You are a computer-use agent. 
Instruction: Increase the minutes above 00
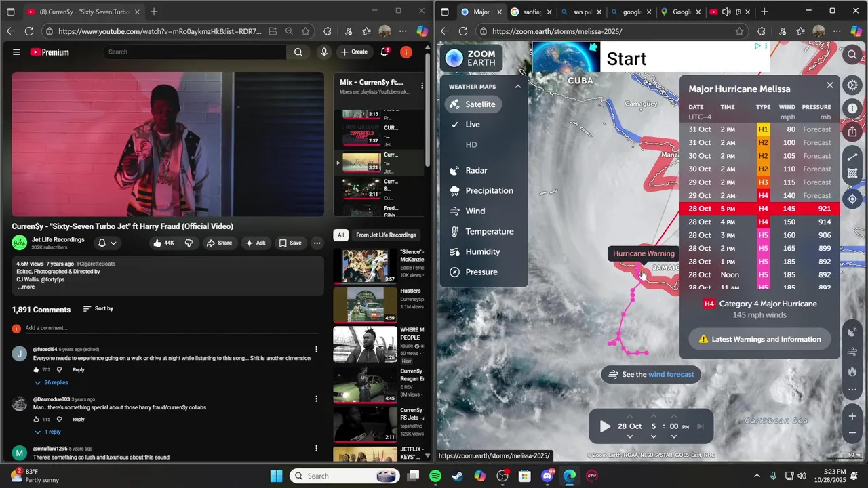tap(674, 415)
